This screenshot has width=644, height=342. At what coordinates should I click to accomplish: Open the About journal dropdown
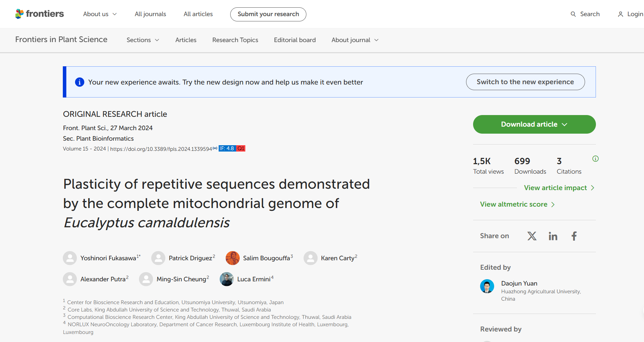[x=355, y=40]
